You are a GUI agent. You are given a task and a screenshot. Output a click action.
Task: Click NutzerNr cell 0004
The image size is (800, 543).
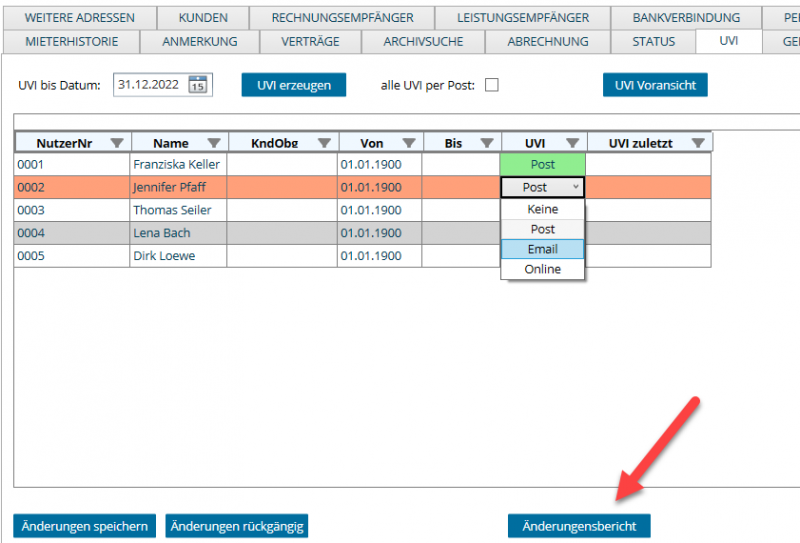click(72, 233)
